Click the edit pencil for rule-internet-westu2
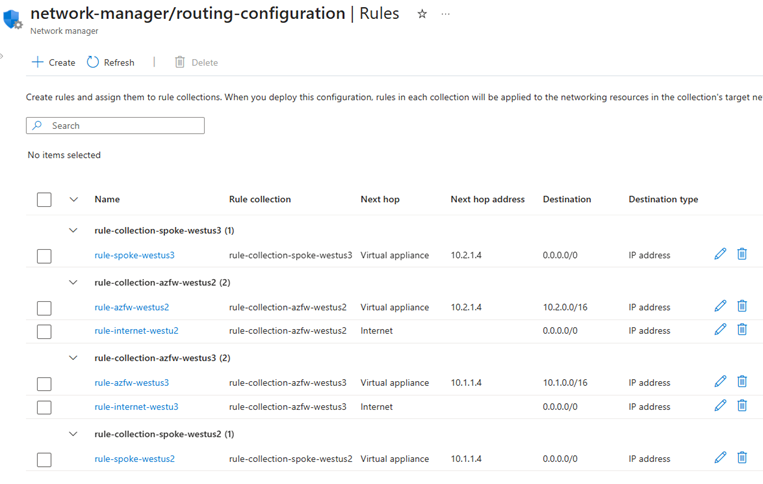Image resolution: width=763 pixels, height=484 pixels. pyautogui.click(x=720, y=330)
